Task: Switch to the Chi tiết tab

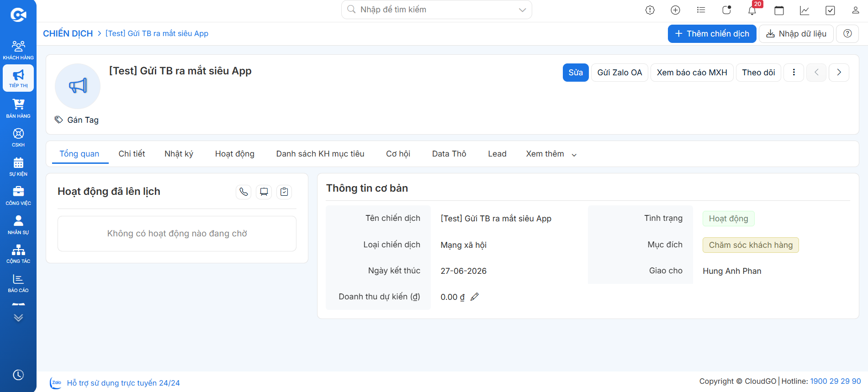Action: (x=132, y=154)
